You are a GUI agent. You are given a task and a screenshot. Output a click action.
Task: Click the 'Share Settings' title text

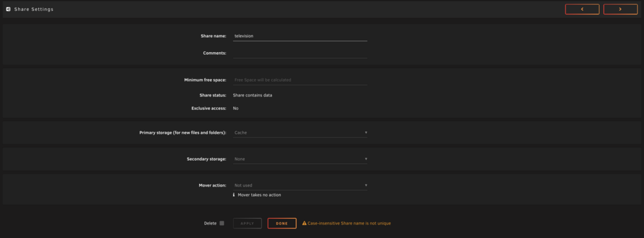33,9
